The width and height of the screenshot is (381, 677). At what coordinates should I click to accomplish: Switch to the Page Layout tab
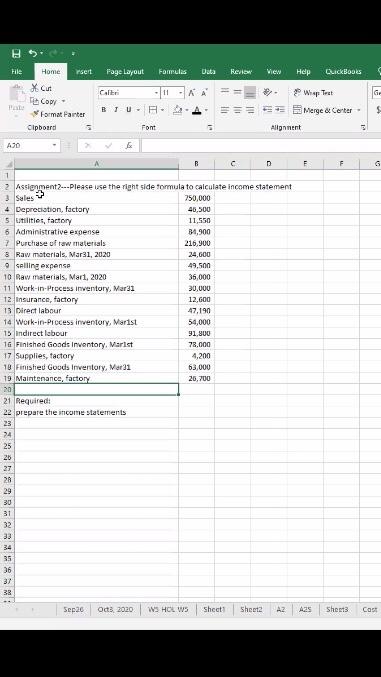(125, 72)
